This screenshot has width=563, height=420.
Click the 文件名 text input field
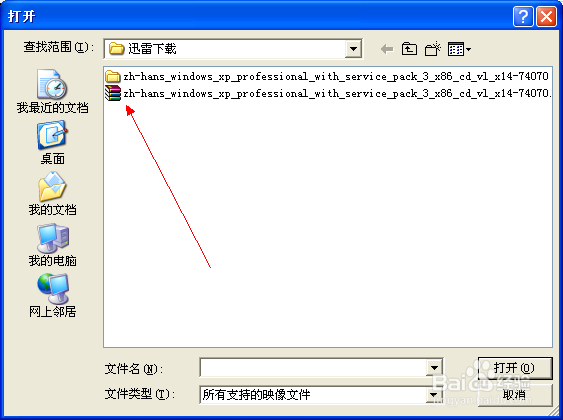coord(313,368)
